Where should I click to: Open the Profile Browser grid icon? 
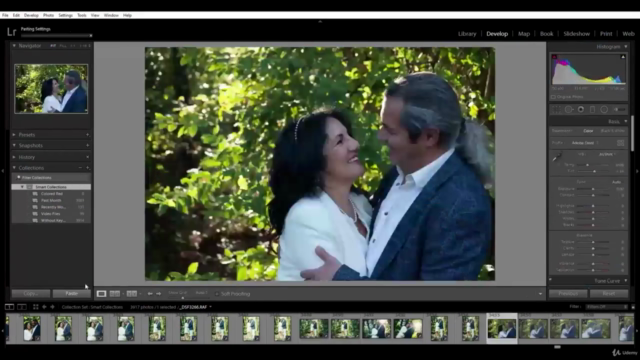coord(620,143)
